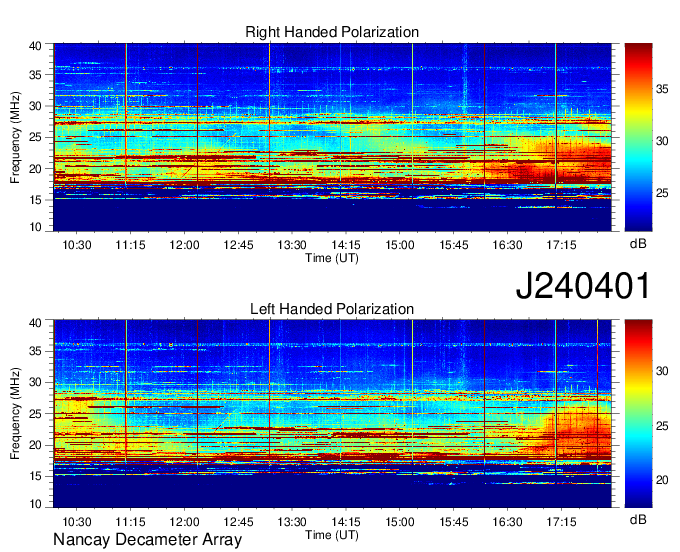
Task: Click the 35 dB tick on the upper color bar
Action: pos(662,89)
